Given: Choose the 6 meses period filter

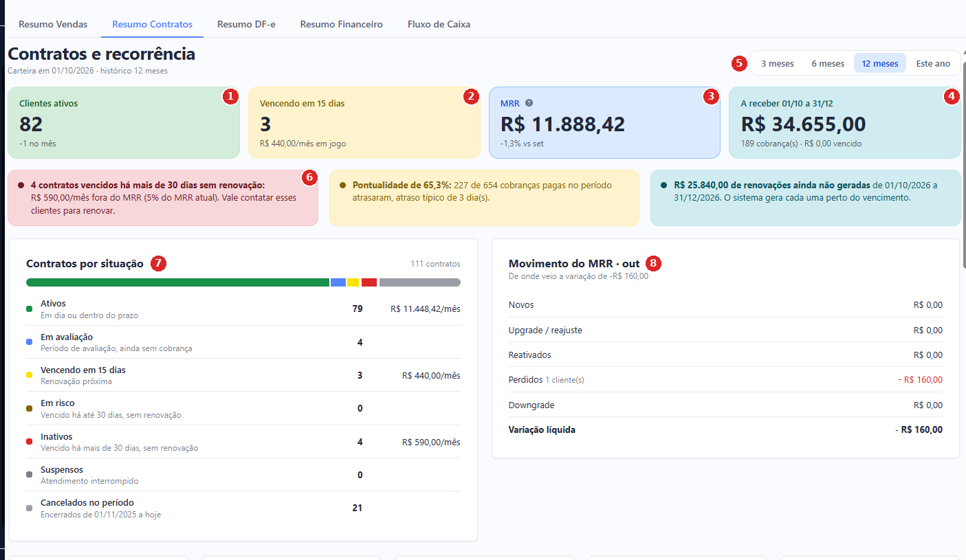Looking at the screenshot, I should point(828,63).
